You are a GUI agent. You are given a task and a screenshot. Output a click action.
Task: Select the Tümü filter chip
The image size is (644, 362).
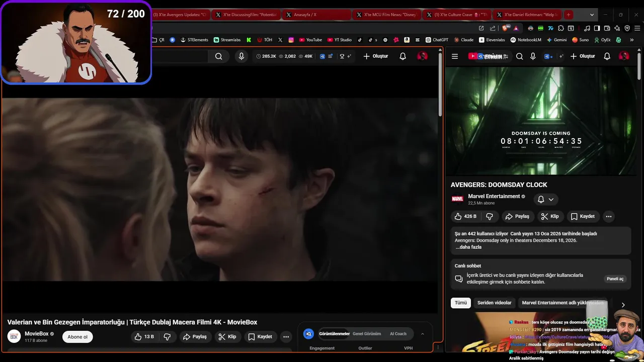pos(461,303)
